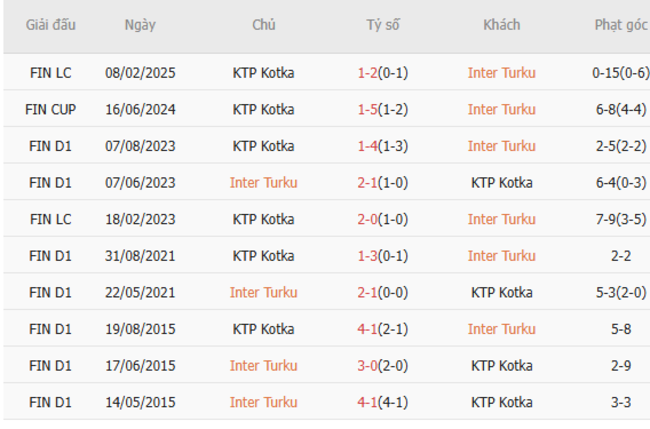Select the 0-15(0-6) corner kick value
650x429 pixels.
point(620,72)
